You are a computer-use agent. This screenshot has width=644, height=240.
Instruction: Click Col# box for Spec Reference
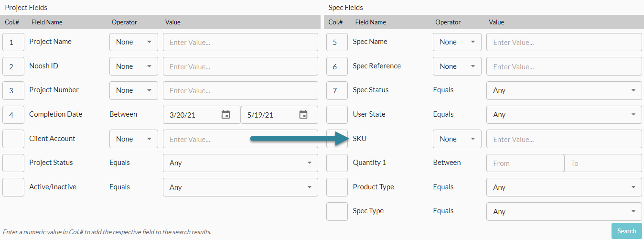[337, 66]
